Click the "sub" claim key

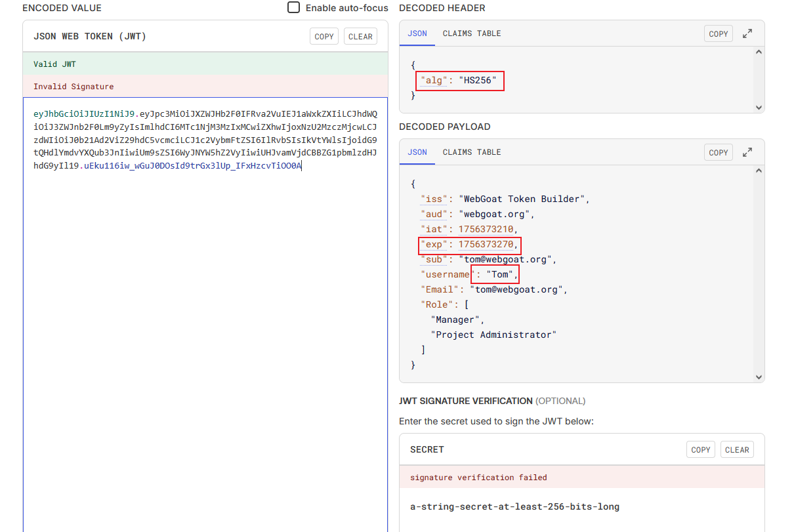[434, 259]
